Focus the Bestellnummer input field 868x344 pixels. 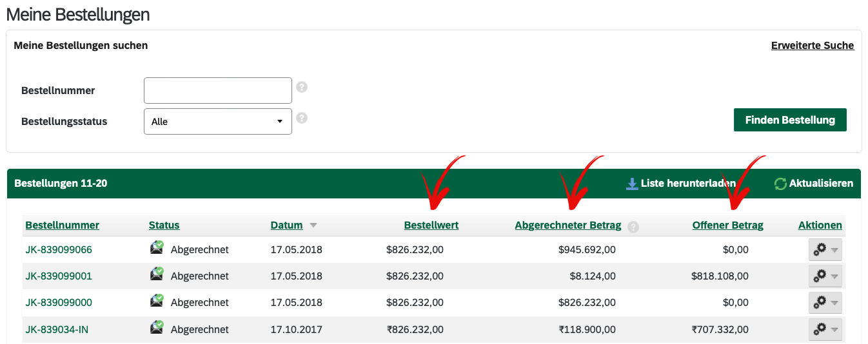pyautogui.click(x=218, y=90)
